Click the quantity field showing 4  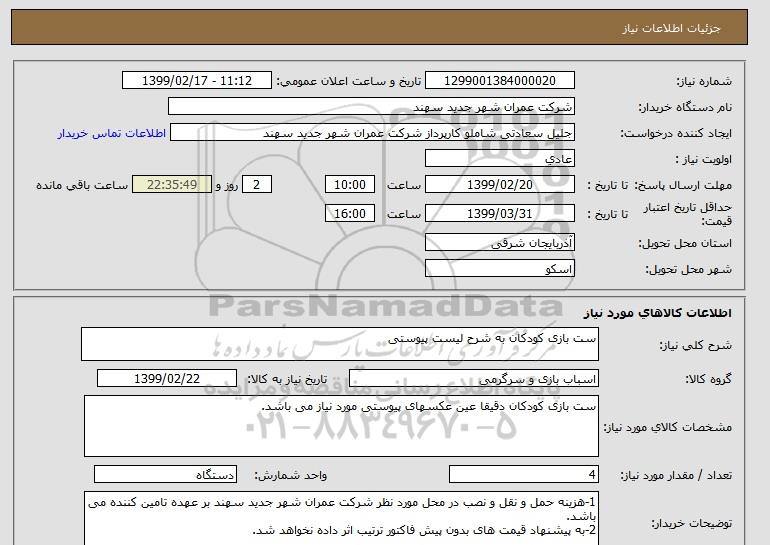pos(523,474)
